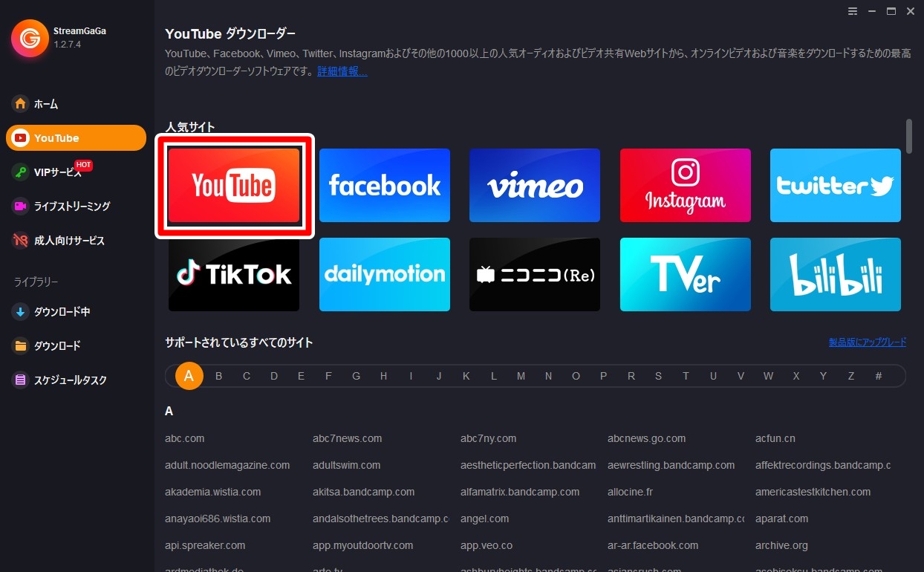Viewport: 924px width, 572px height.
Task: Select letter S in alphabet filter
Action: (658, 376)
